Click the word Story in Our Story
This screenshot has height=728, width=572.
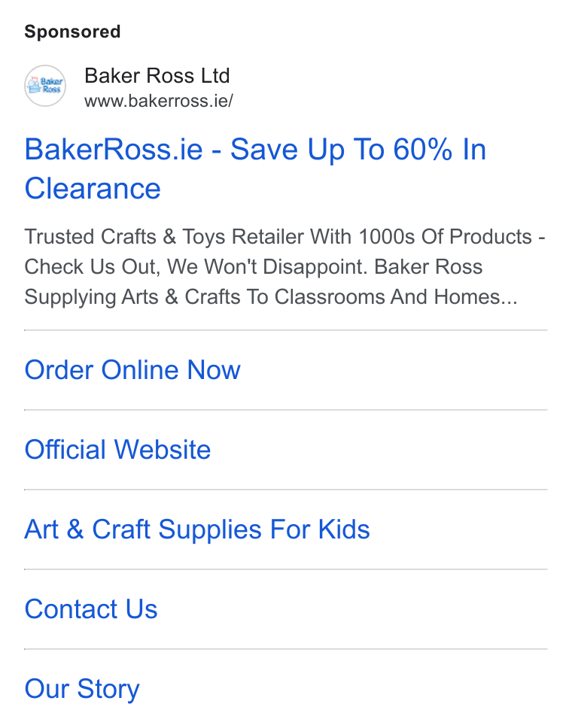(x=108, y=690)
